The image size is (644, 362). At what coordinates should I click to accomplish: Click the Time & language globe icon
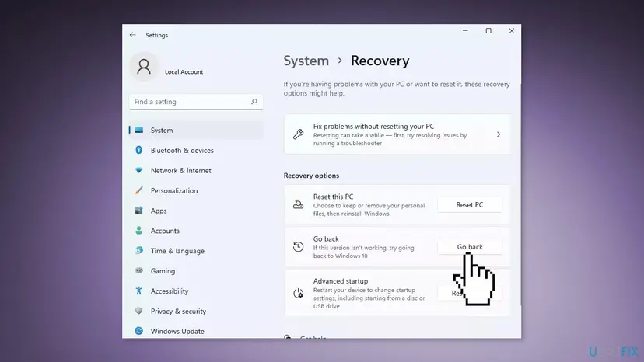click(138, 250)
